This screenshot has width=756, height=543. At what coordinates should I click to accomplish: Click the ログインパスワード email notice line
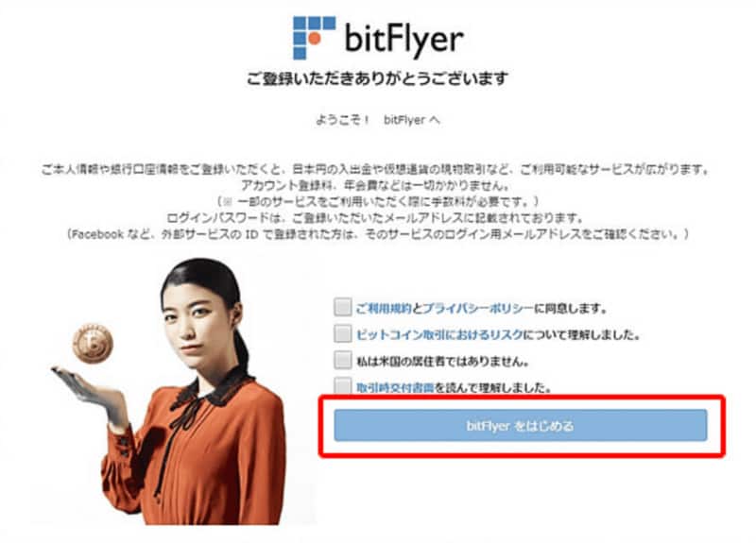coord(375,218)
